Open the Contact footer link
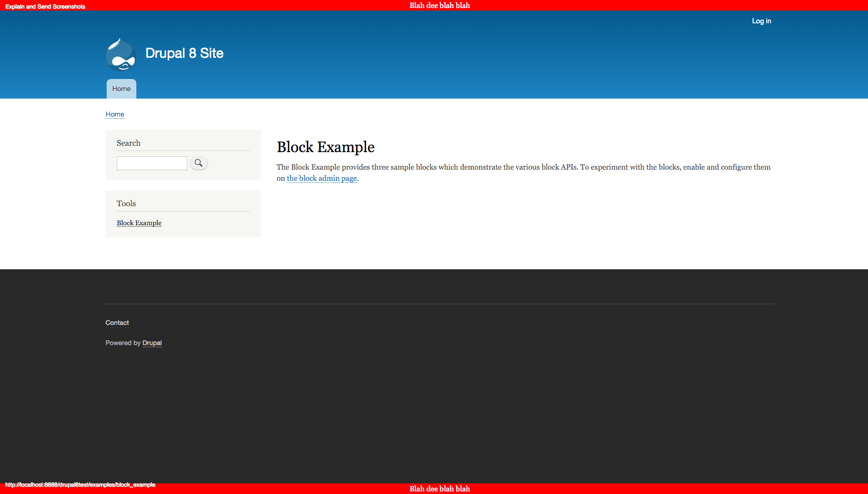 pyautogui.click(x=117, y=323)
